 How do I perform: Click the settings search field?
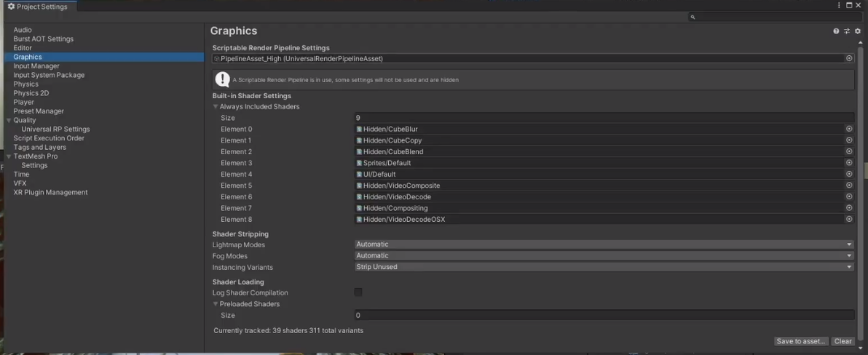click(776, 17)
